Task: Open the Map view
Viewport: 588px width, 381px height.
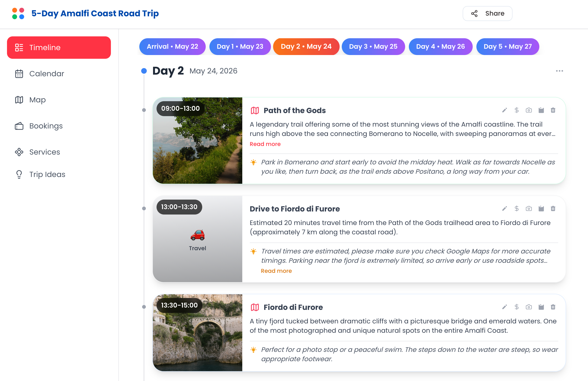Action: (59, 100)
